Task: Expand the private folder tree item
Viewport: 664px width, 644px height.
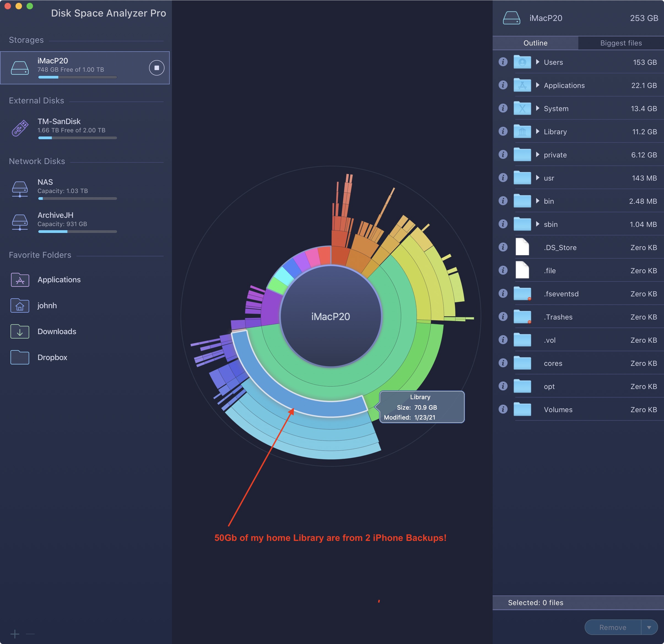Action: click(537, 155)
